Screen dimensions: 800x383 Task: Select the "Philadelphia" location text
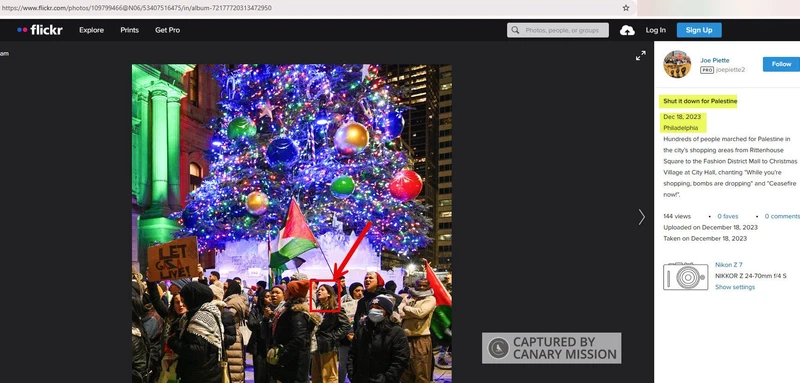point(681,128)
